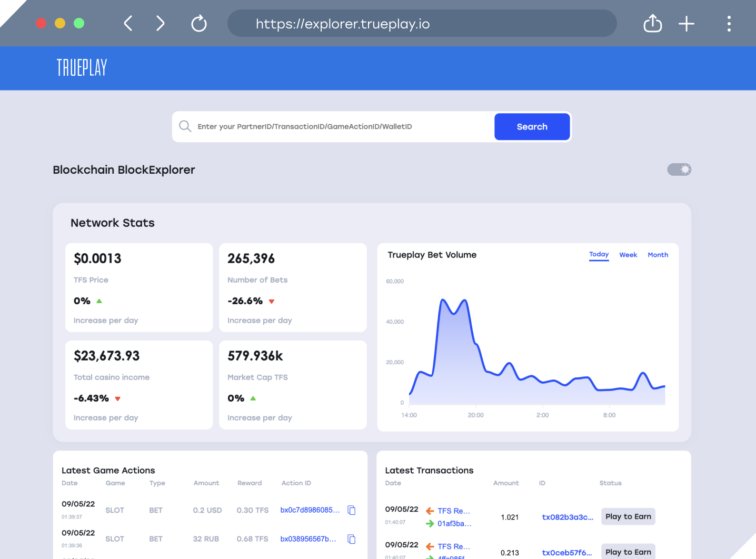Open the first TFS Re… sender link
The height and width of the screenshot is (559, 756).
pyautogui.click(x=454, y=511)
